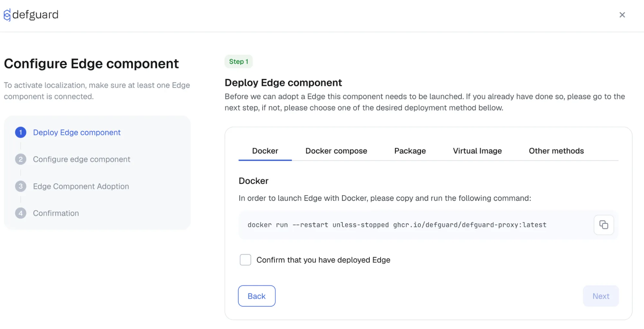Select the Edge Component Adoption step
This screenshot has width=644, height=329.
(81, 186)
